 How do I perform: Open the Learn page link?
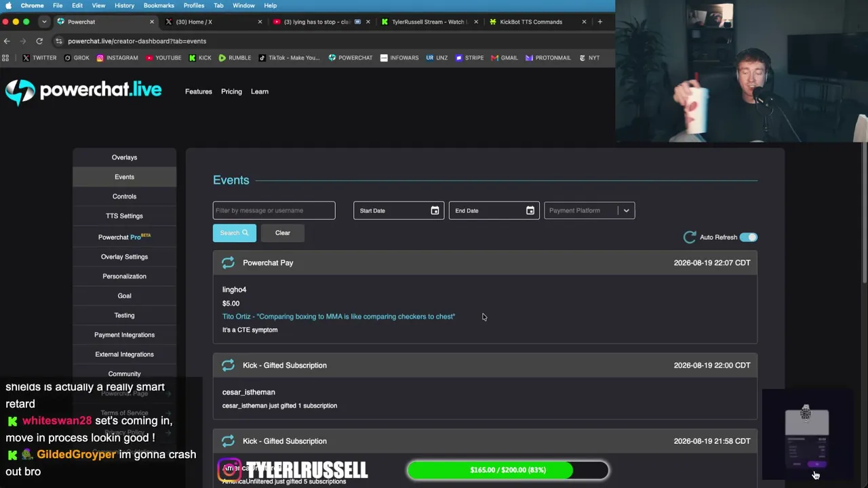coord(260,91)
